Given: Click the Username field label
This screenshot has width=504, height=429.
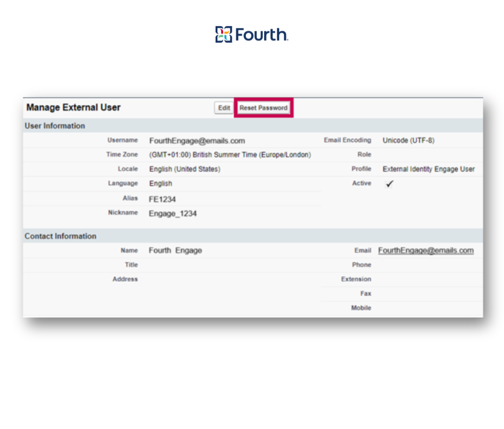Looking at the screenshot, I should [122, 140].
